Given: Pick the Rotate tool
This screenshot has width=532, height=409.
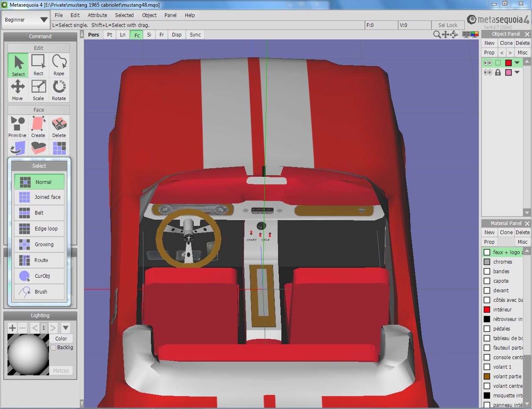Looking at the screenshot, I should click(59, 90).
